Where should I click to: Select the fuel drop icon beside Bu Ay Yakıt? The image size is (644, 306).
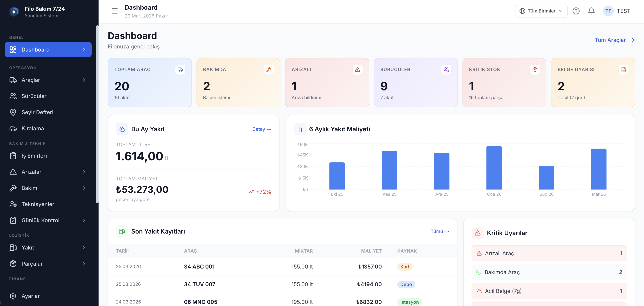(x=122, y=129)
